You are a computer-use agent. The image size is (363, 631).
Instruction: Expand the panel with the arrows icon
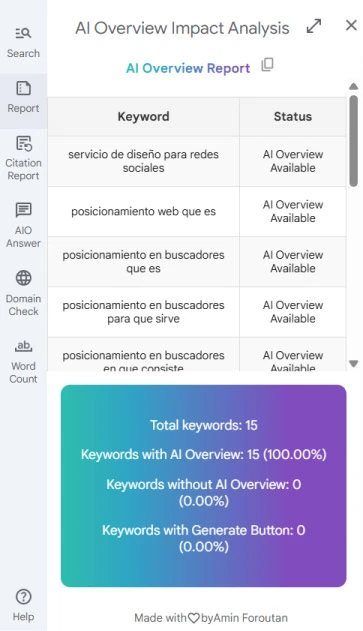(314, 26)
